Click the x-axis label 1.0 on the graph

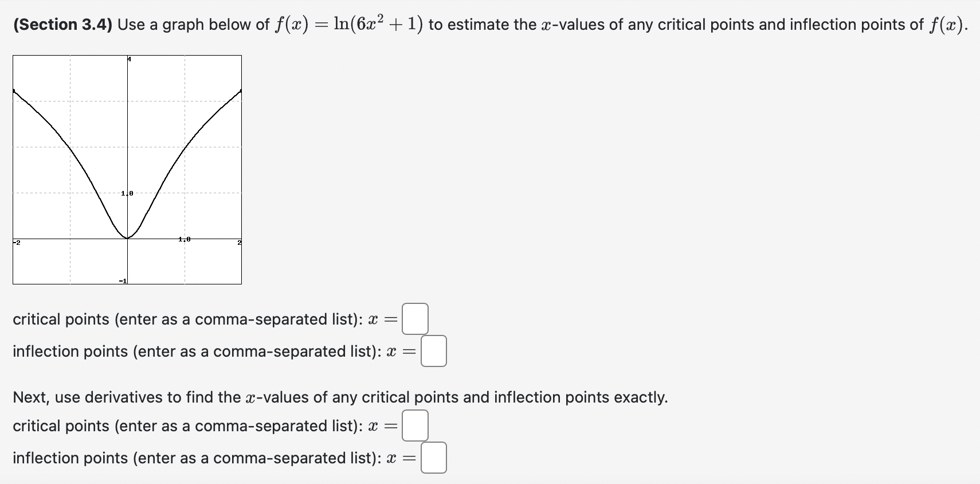click(184, 238)
